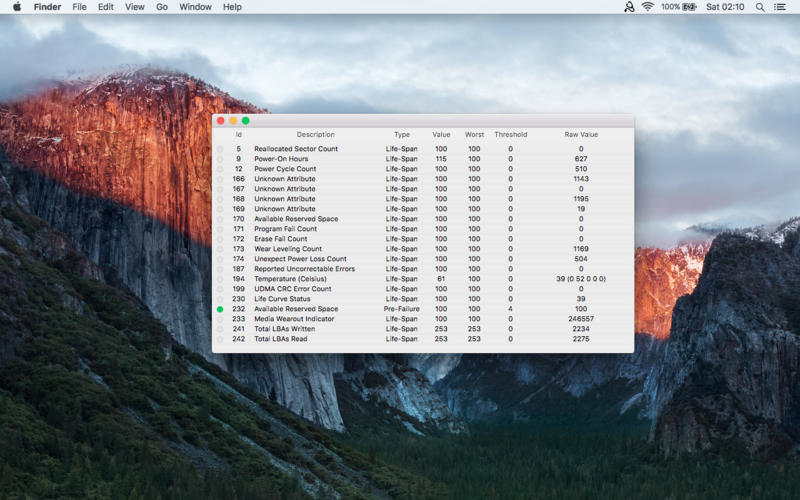Close the SMART attributes window
This screenshot has width=800, height=500.
pyautogui.click(x=220, y=120)
